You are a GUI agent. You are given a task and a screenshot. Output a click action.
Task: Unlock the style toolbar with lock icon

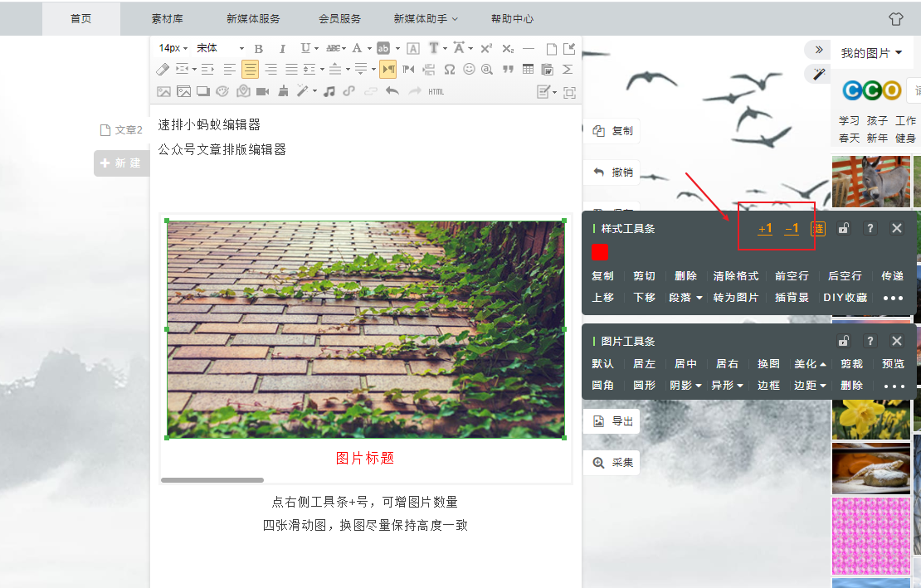[844, 228]
